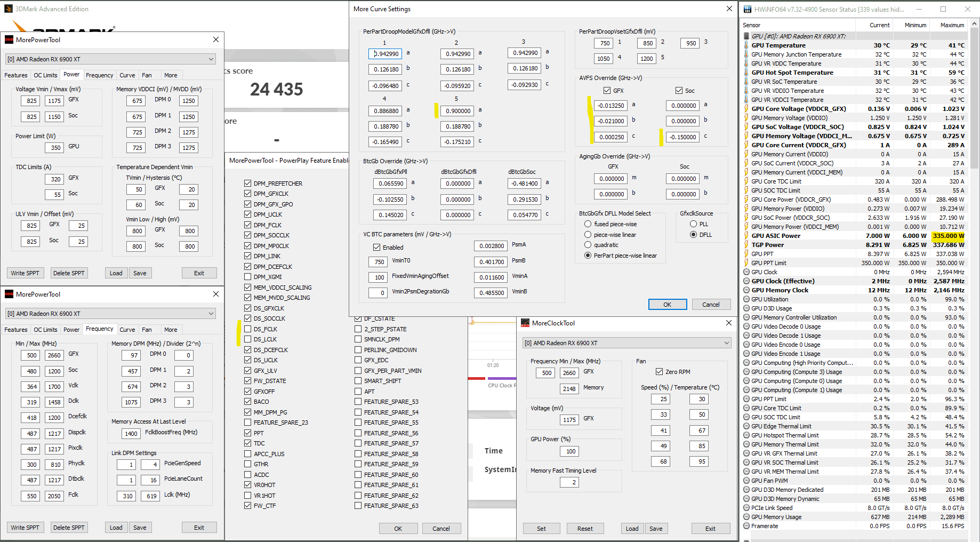Click the thermometer icon beside GPU Temperature
Screen dimensions: 980x542
[746, 45]
